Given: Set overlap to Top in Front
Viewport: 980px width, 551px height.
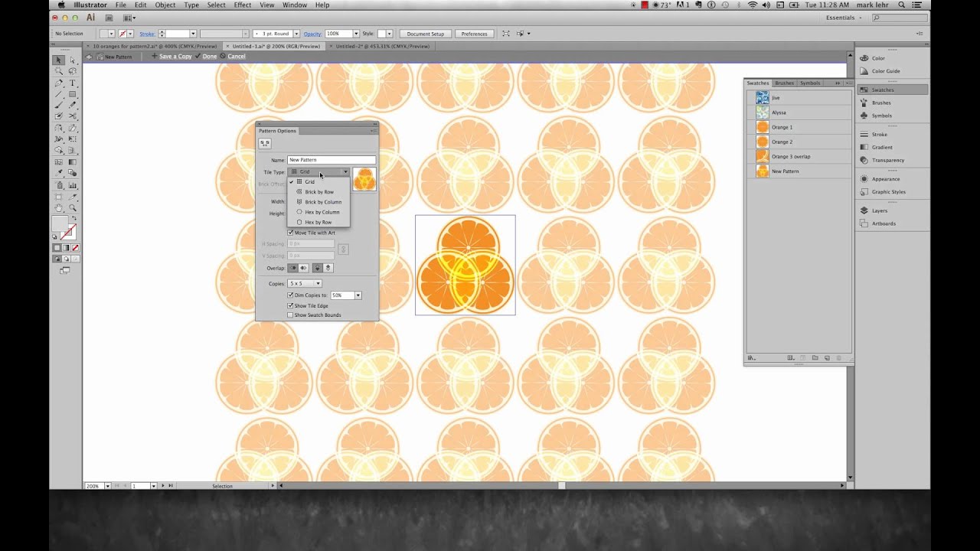Looking at the screenshot, I should [x=317, y=268].
